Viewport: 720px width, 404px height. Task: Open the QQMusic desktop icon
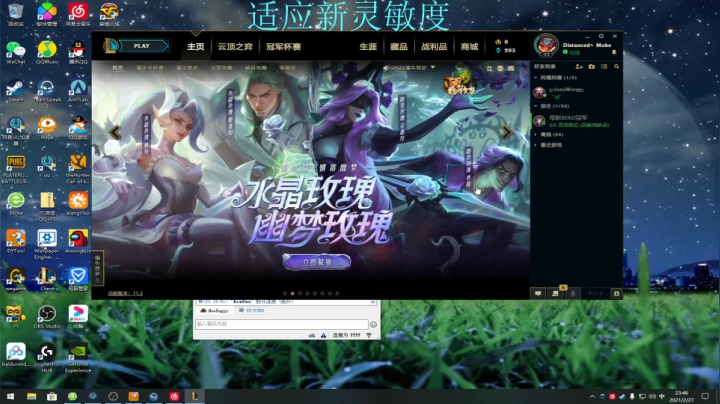pyautogui.click(x=47, y=53)
